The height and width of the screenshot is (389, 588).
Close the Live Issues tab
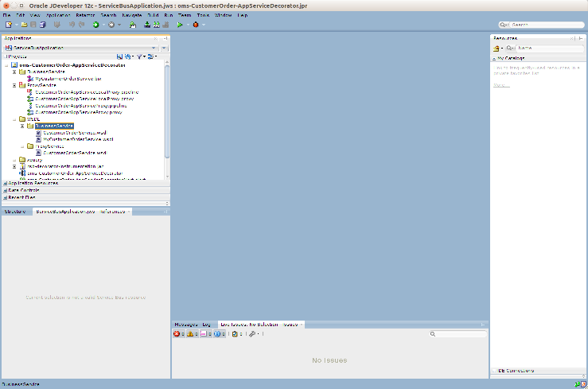point(301,325)
